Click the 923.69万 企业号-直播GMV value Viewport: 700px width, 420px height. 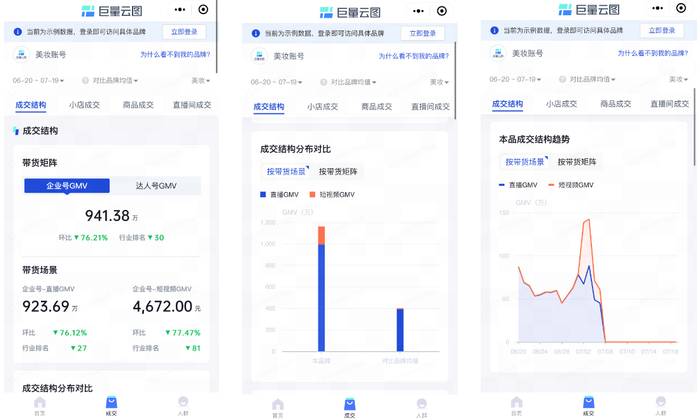(50, 307)
